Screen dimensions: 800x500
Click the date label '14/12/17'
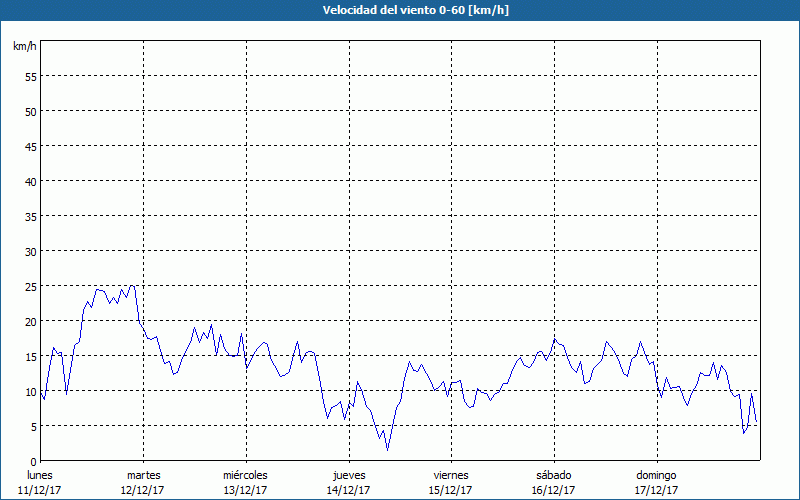pyautogui.click(x=348, y=490)
